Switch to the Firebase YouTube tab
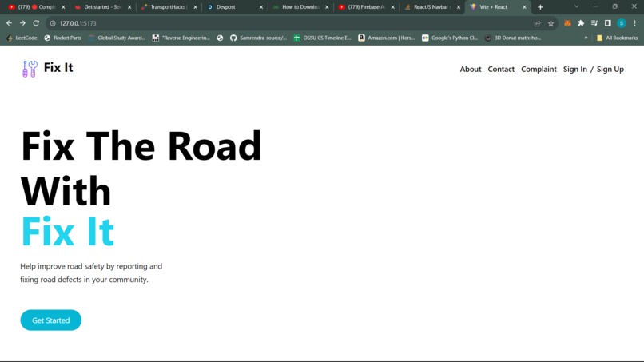The width and height of the screenshot is (644, 362). pyautogui.click(x=367, y=7)
